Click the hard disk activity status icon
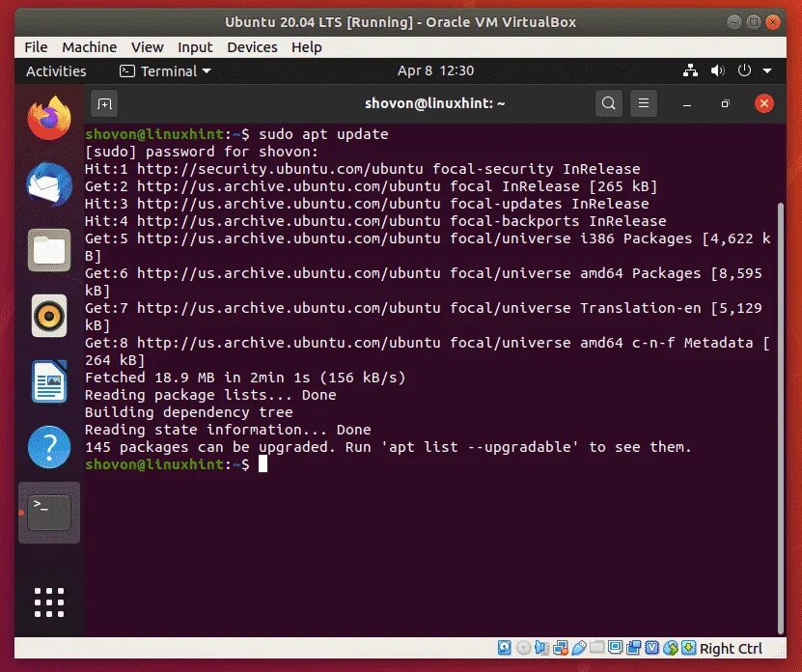802x672 pixels. coord(505,648)
